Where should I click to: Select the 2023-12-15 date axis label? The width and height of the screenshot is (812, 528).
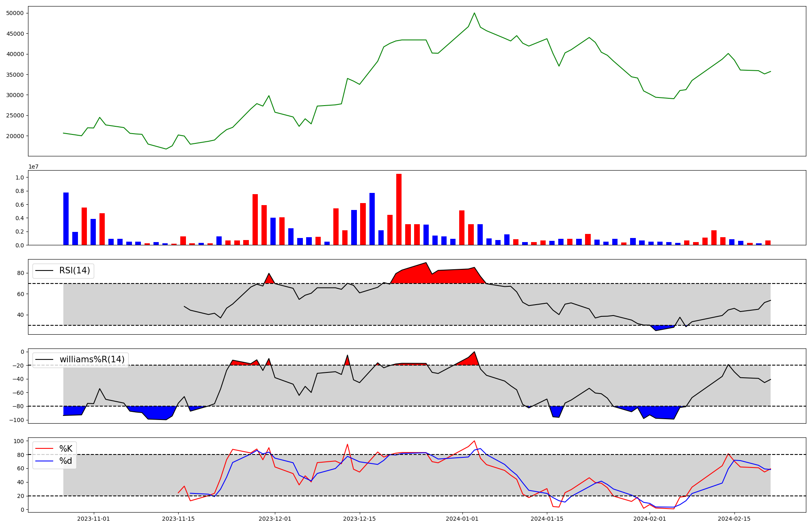tap(359, 519)
